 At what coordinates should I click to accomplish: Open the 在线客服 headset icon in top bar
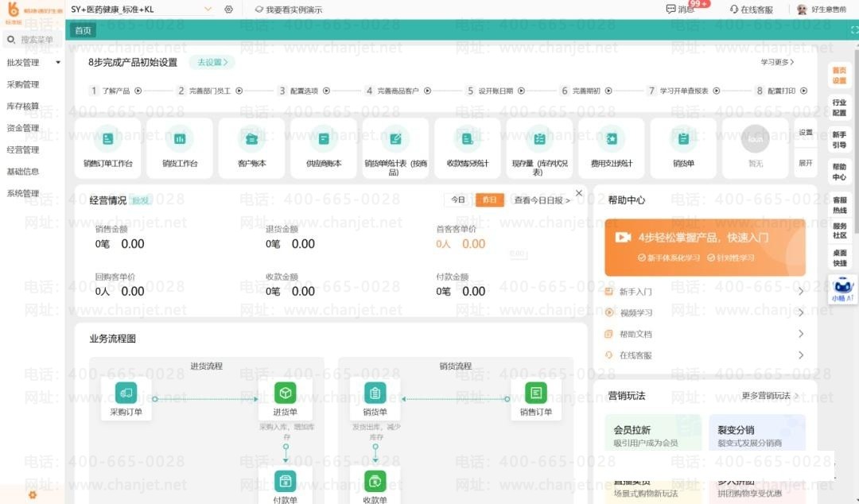click(x=734, y=10)
